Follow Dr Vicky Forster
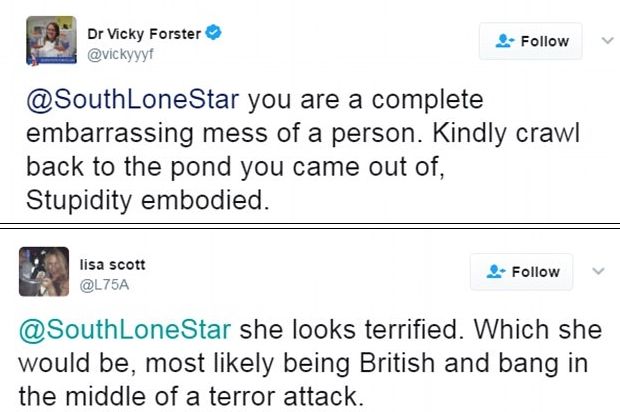The height and width of the screenshot is (412, 620). tap(532, 41)
